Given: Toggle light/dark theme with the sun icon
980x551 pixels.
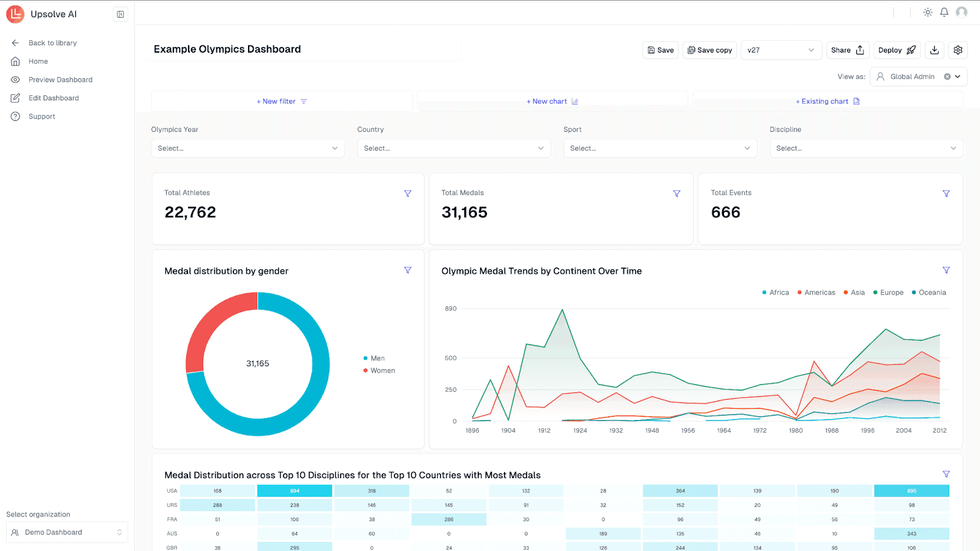Looking at the screenshot, I should point(927,12).
